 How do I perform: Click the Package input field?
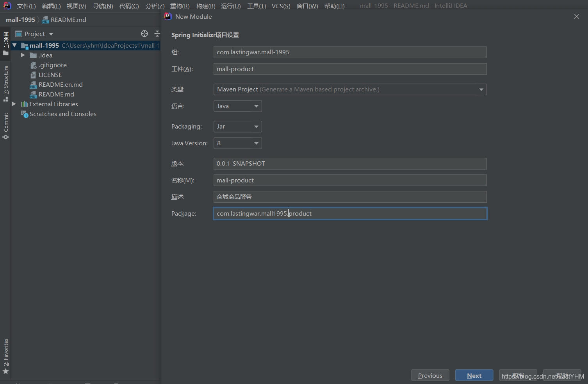click(x=350, y=214)
